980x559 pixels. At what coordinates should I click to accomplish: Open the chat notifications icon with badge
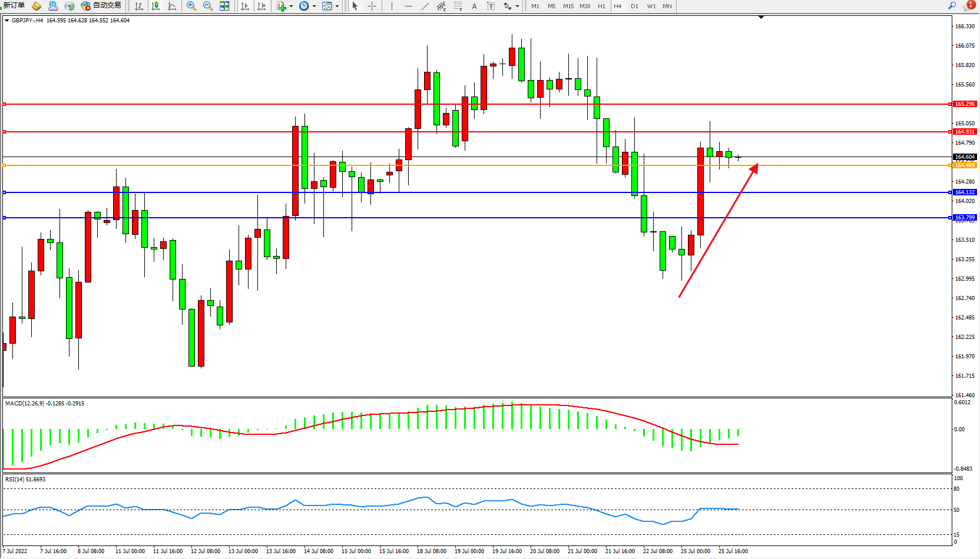click(x=969, y=6)
